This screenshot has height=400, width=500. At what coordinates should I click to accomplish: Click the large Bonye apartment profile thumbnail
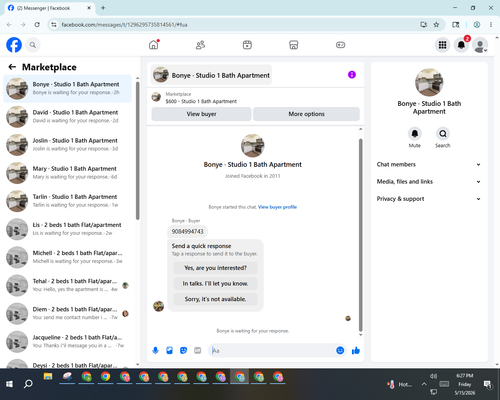[x=429, y=82]
